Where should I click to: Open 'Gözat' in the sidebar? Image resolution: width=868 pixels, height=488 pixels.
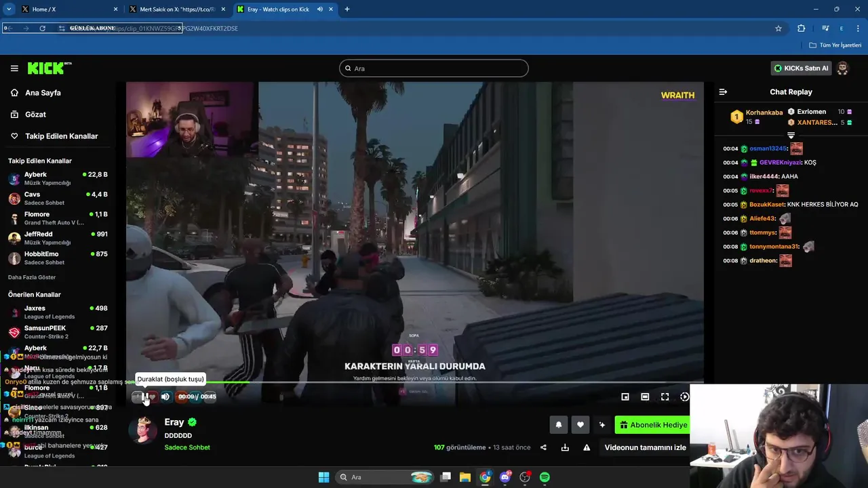(35, 115)
